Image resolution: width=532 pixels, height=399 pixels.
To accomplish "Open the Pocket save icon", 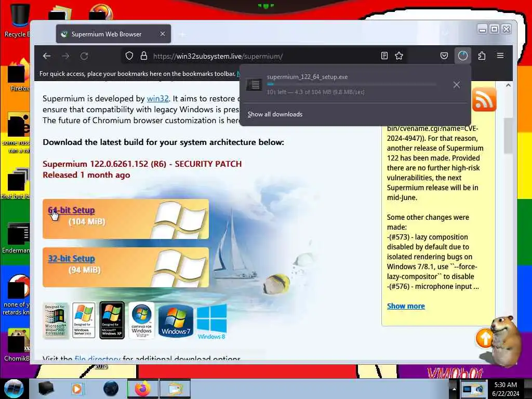I will (x=444, y=56).
